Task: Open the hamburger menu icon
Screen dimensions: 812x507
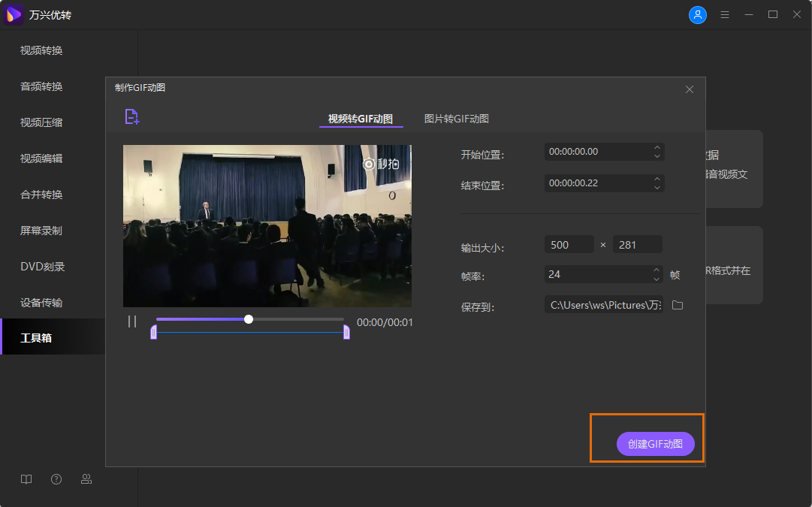Action: coord(724,14)
